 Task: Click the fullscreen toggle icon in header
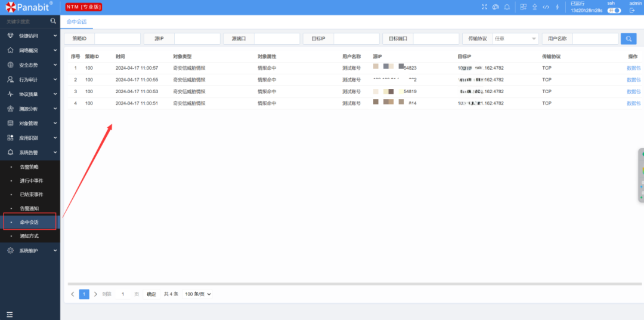click(484, 7)
